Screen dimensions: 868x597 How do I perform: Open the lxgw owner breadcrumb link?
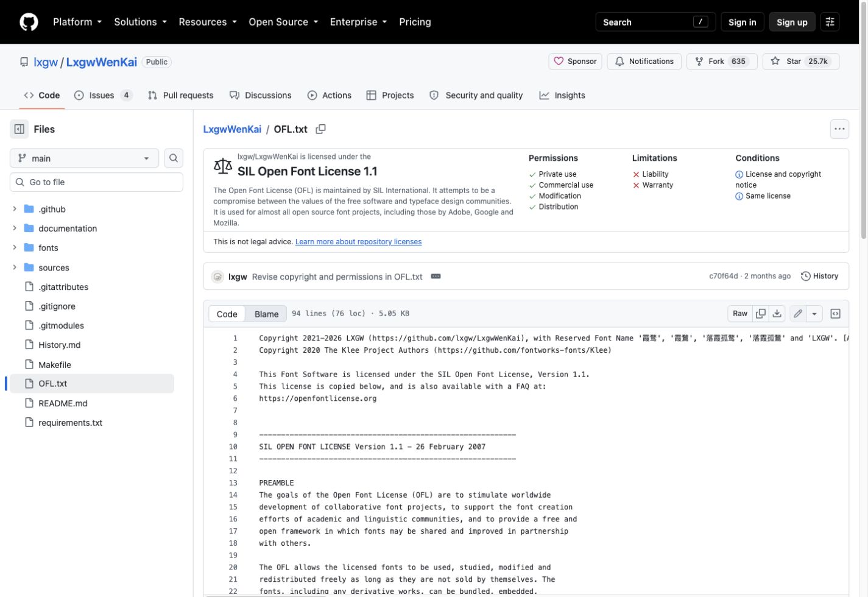46,62
